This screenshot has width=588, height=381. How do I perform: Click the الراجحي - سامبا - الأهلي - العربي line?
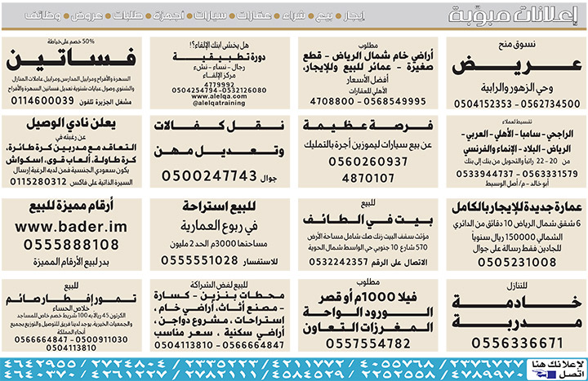[517, 134]
